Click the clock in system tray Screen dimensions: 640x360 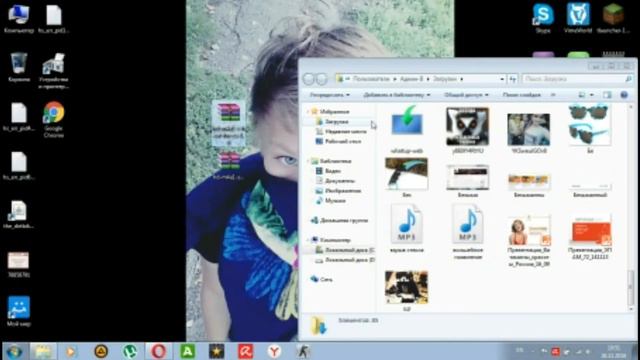pos(613,351)
